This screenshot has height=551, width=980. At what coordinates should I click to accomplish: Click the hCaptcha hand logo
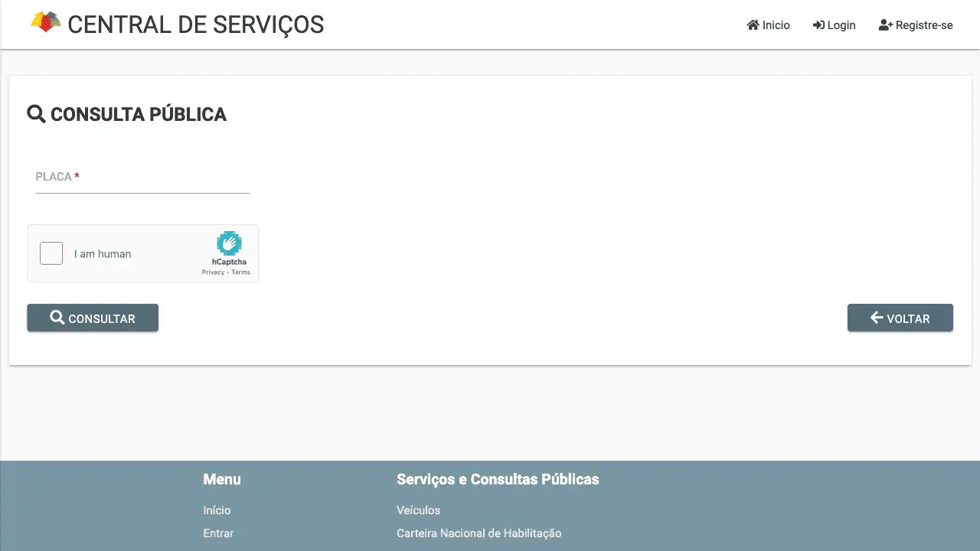229,243
